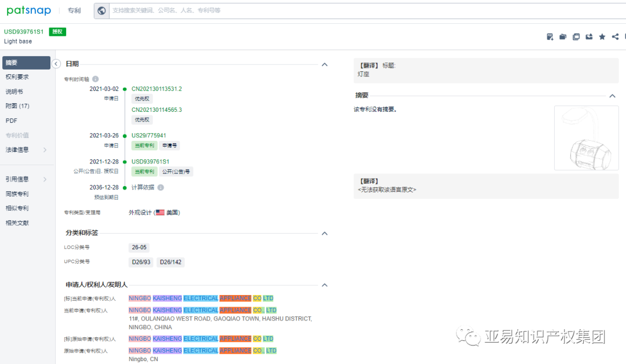Click text 外观设计
Image resolution: width=626 pixels, height=364 pixels.
click(x=140, y=213)
